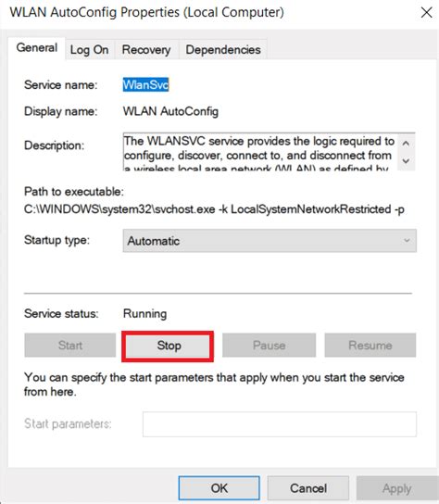The image size is (439, 504).
Task: Click the Start service button
Action: tap(70, 346)
